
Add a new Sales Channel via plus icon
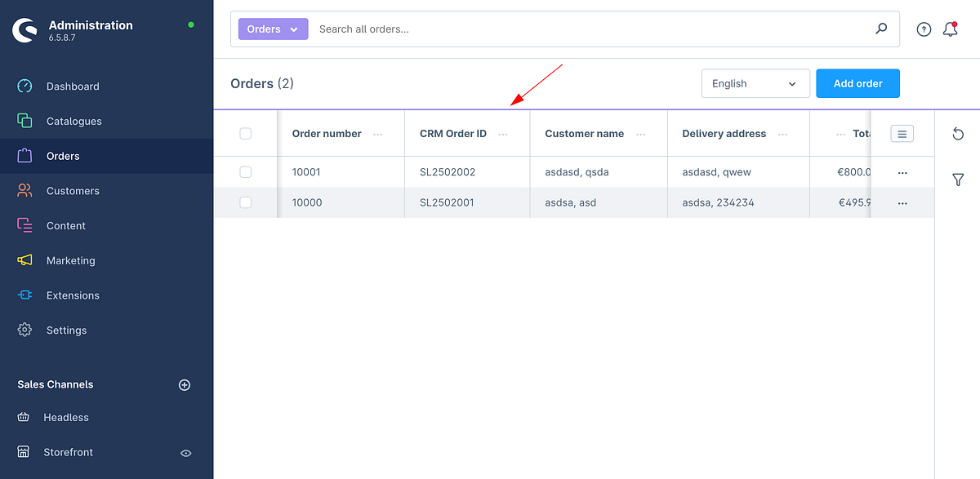(185, 384)
